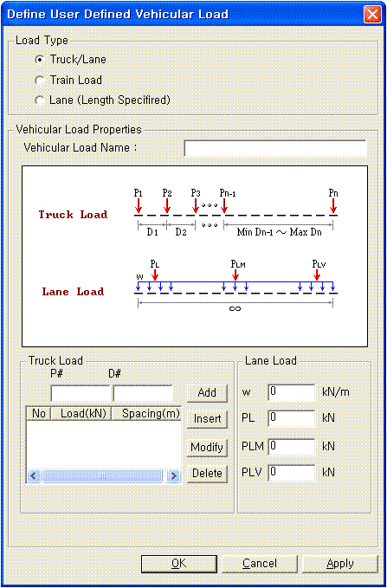Click the Spacing(m) column header
The width and height of the screenshot is (387, 588).
pyautogui.click(x=146, y=414)
